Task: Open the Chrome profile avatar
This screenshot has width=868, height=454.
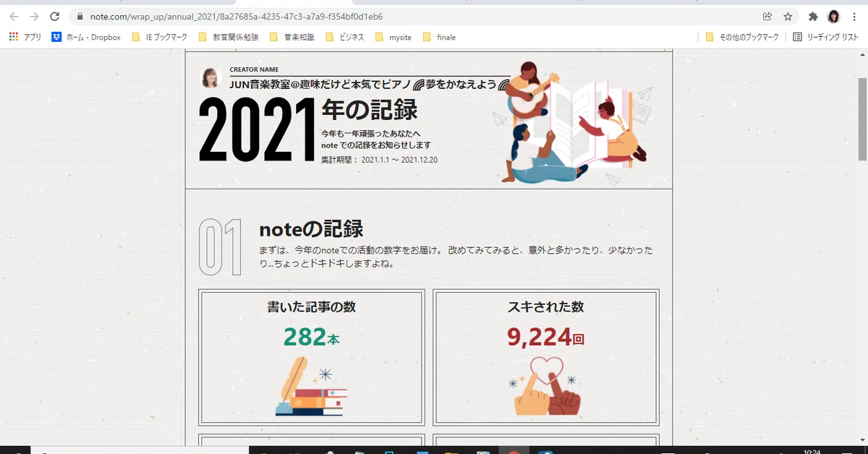Action: [834, 17]
